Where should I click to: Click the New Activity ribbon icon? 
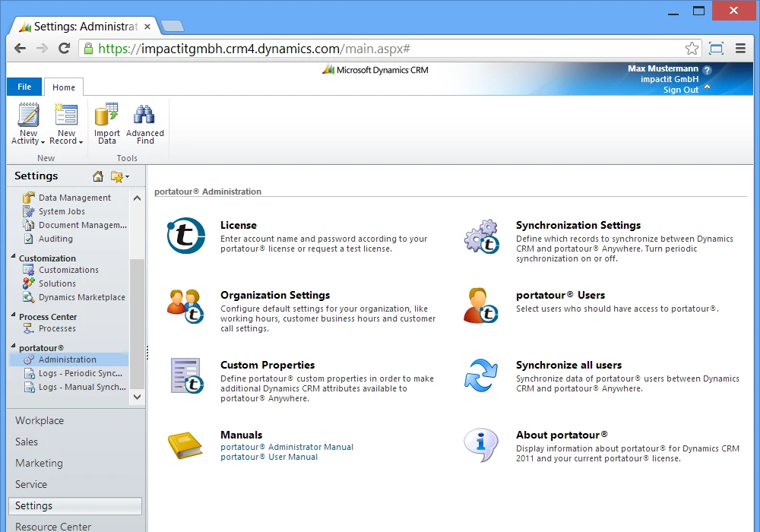pyautogui.click(x=28, y=115)
